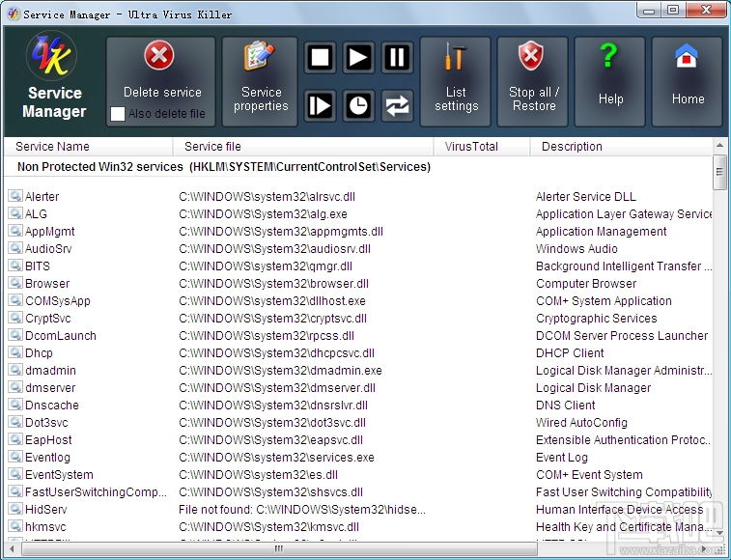Click the Cryptographic Services description

[596, 319]
